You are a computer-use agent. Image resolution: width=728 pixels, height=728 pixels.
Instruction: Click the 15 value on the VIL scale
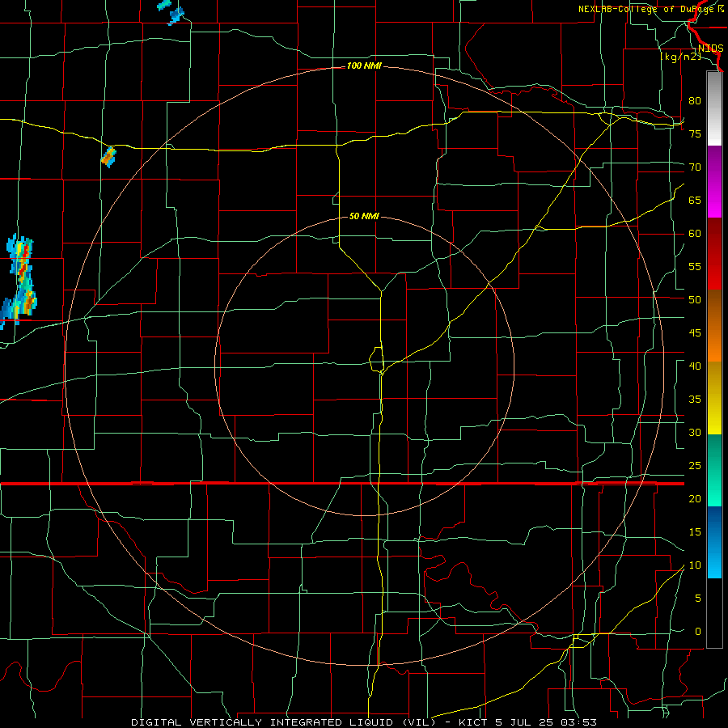[695, 532]
